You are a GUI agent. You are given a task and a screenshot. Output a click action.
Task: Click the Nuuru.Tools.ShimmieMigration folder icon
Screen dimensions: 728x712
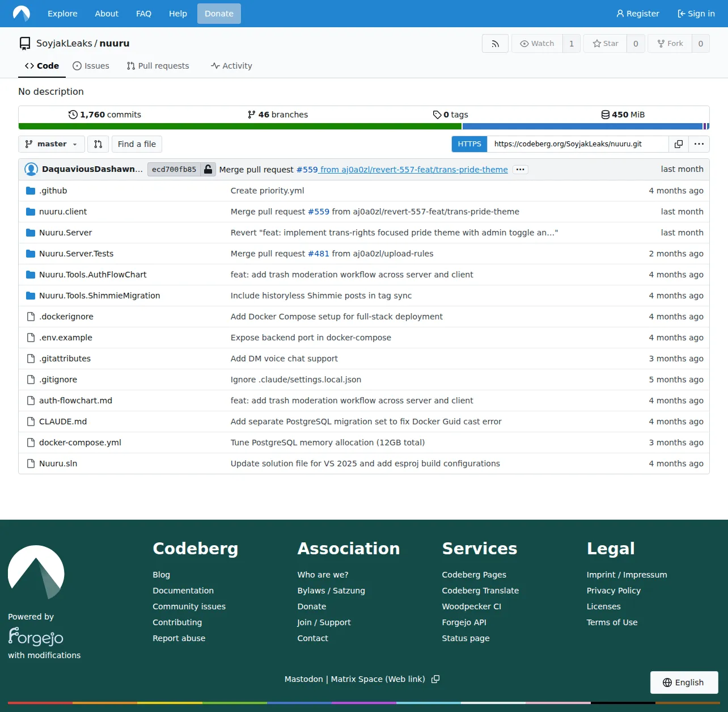click(x=31, y=296)
